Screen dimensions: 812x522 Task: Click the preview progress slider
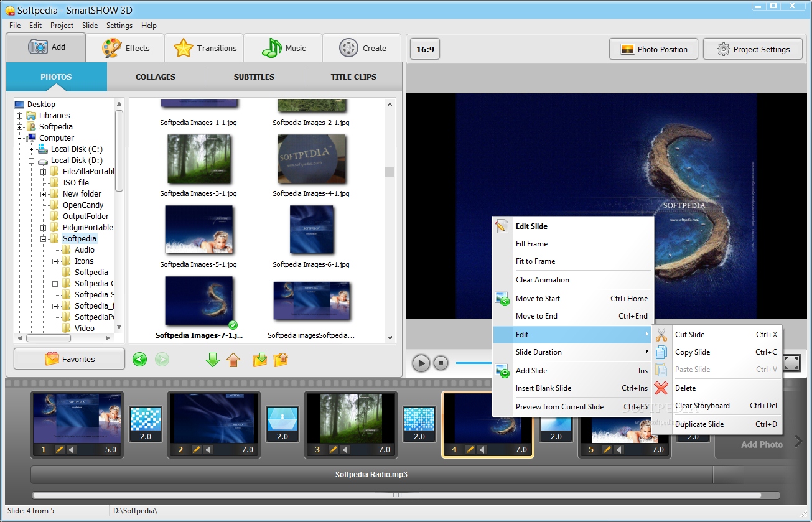click(x=474, y=363)
